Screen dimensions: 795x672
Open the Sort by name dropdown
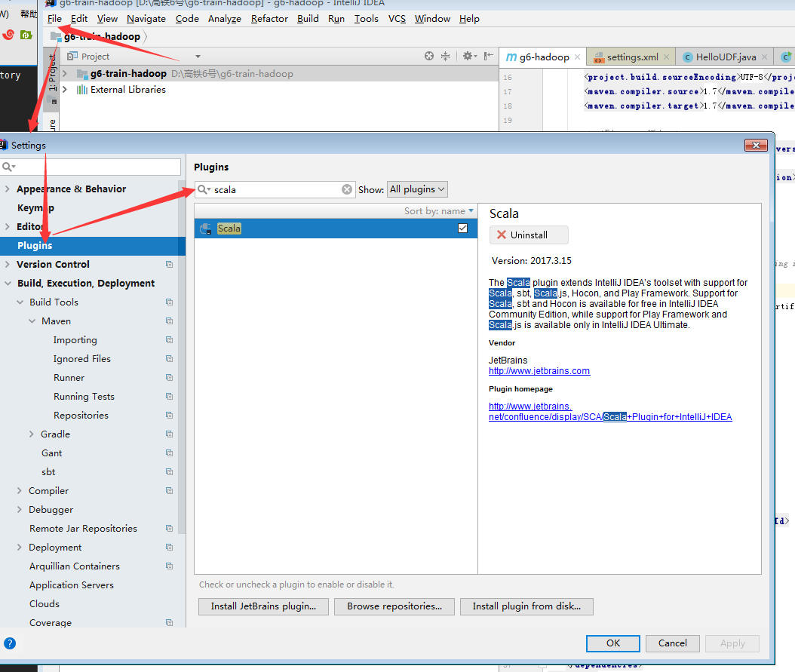[438, 211]
